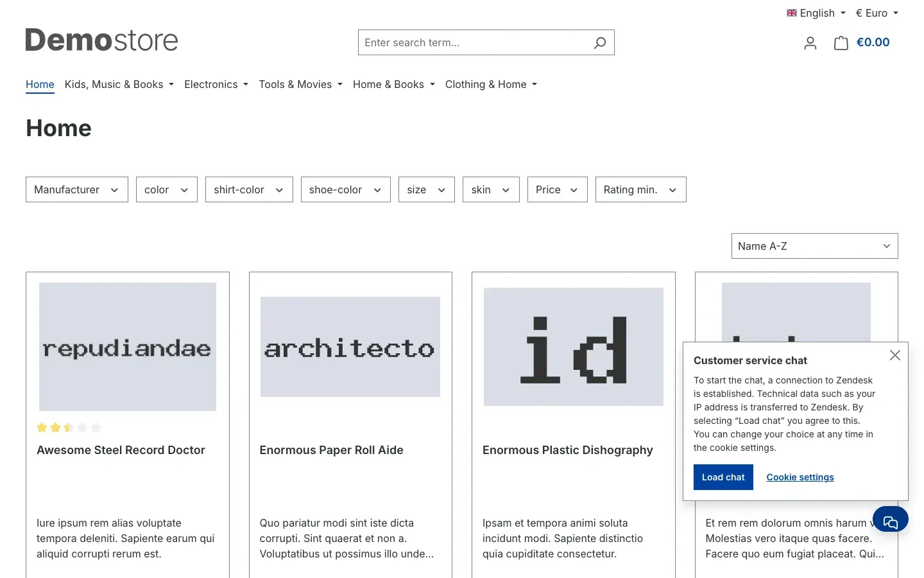The height and width of the screenshot is (578, 924).
Task: Open the Awesome Steel Record Doctor title
Action: (121, 450)
